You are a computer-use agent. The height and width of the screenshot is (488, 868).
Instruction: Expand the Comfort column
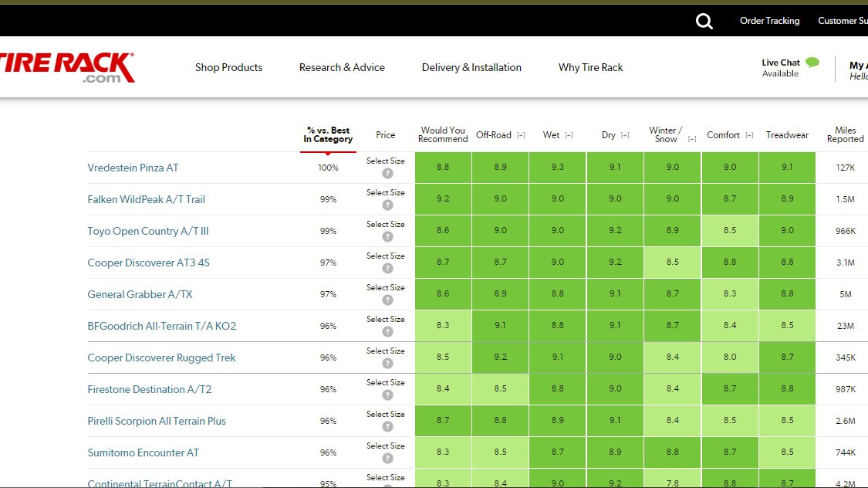coord(749,135)
